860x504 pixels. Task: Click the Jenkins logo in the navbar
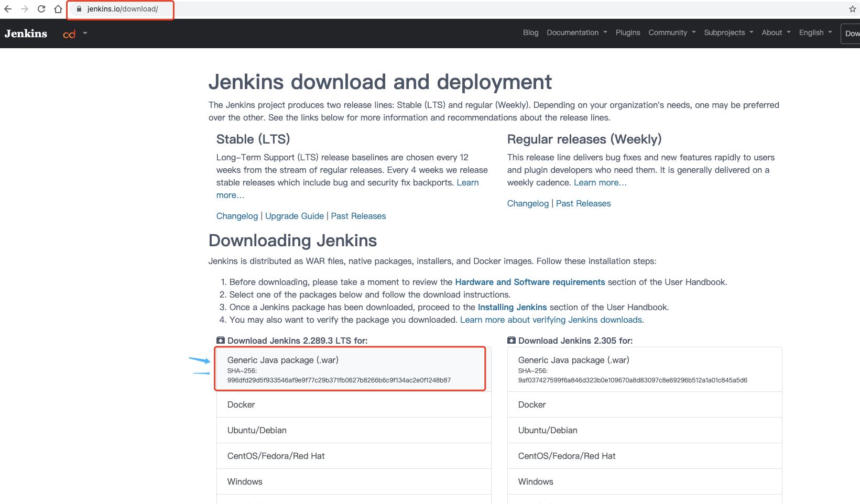(x=26, y=34)
